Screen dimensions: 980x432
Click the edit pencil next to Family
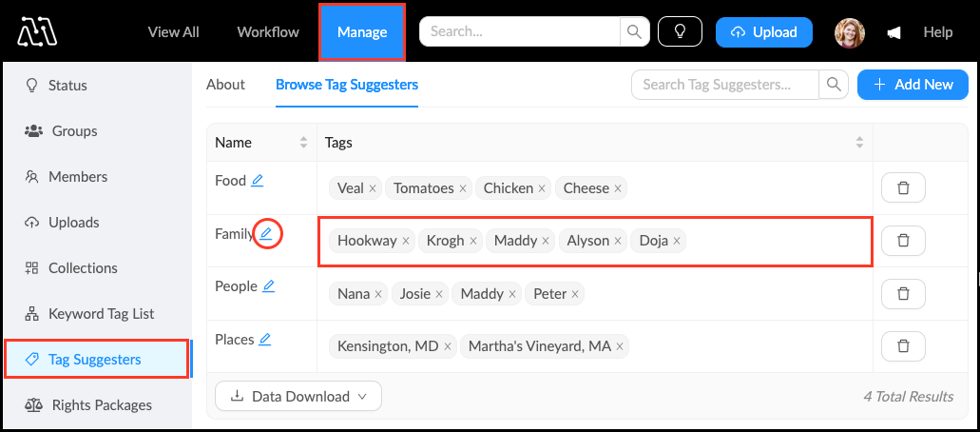(267, 233)
